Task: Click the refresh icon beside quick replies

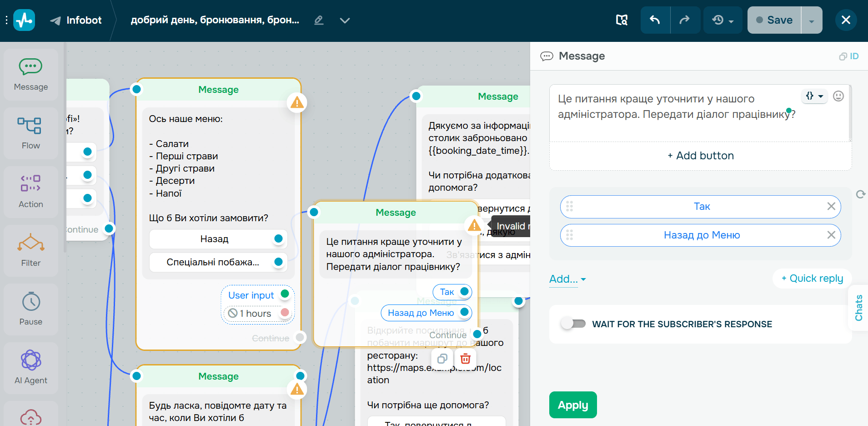Action: coord(860,194)
